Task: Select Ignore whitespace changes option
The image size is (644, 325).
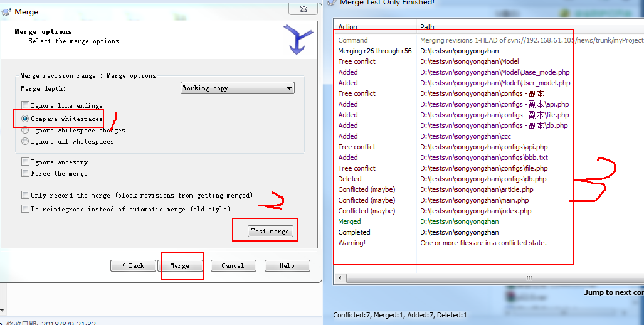Action: click(25, 131)
